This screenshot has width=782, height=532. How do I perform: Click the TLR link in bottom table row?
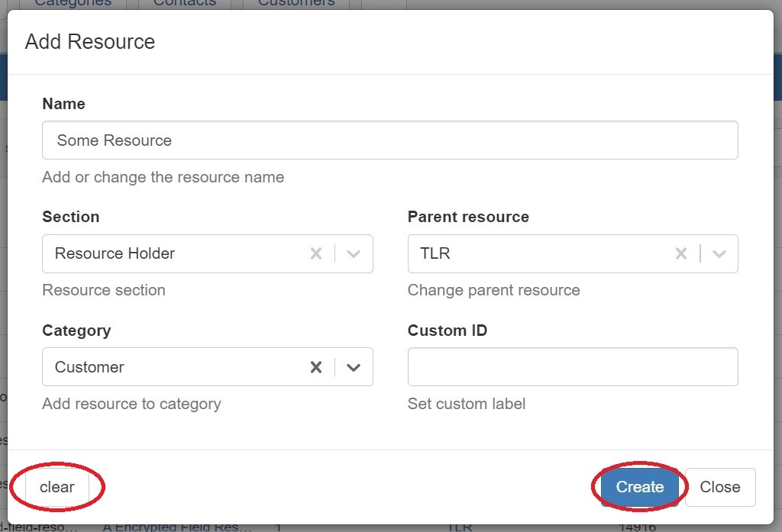460,527
